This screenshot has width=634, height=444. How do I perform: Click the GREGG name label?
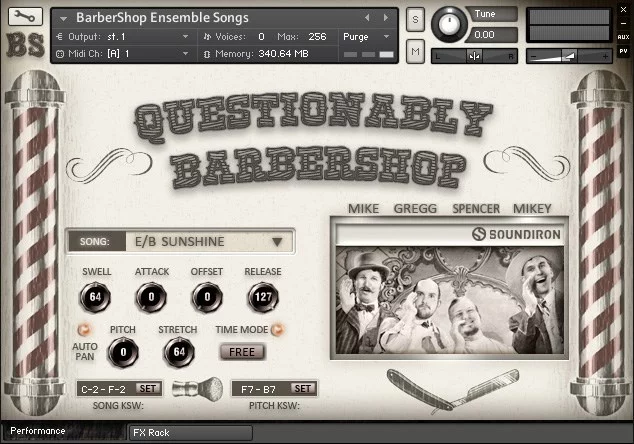point(415,209)
